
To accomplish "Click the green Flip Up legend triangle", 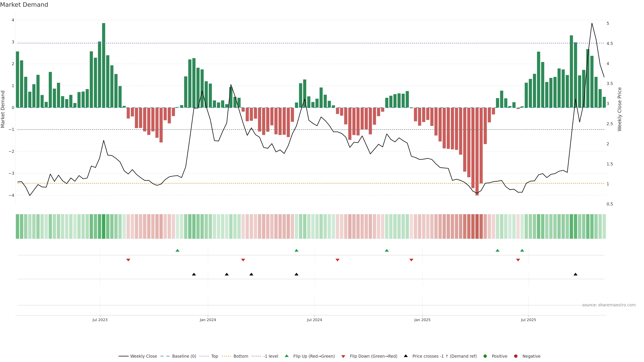I will (x=287, y=356).
